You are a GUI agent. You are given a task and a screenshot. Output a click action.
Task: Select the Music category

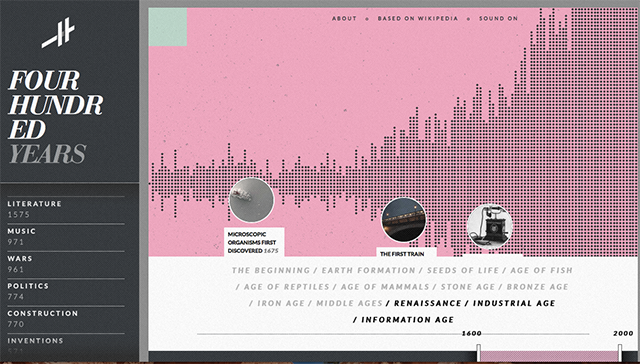pos(66,236)
